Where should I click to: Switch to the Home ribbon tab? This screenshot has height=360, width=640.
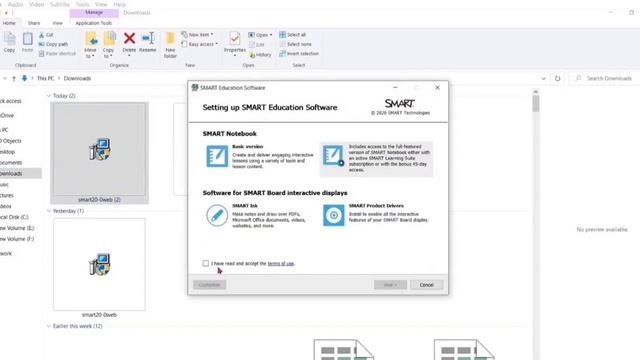pos(9,23)
